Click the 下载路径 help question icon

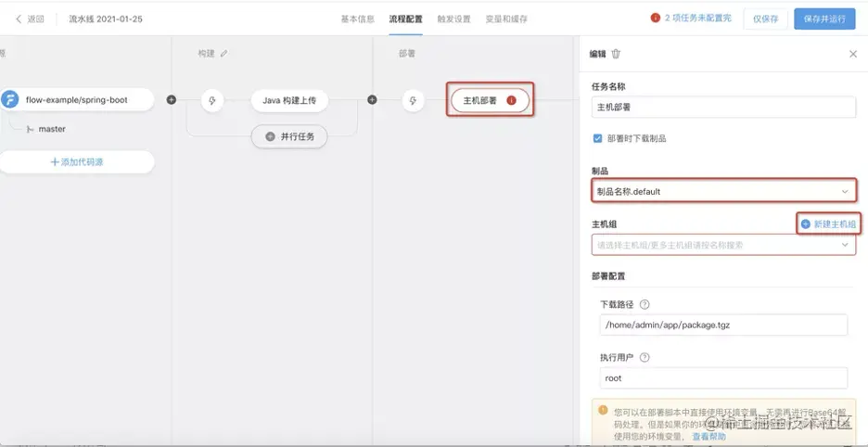645,304
